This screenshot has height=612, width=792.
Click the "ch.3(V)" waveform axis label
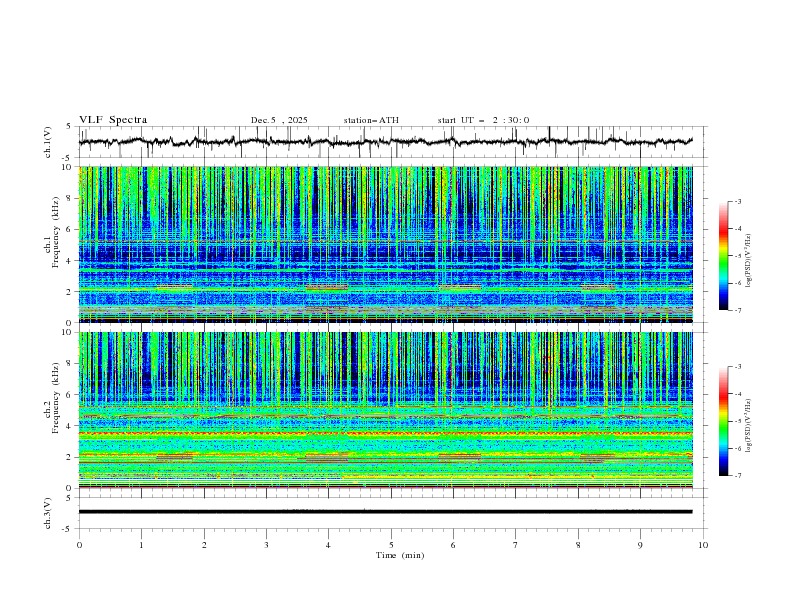(48, 513)
